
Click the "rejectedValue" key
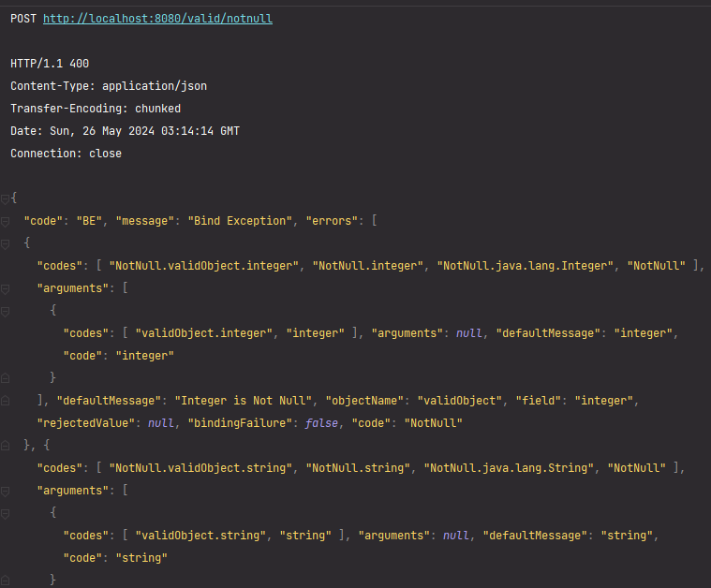(x=86, y=423)
